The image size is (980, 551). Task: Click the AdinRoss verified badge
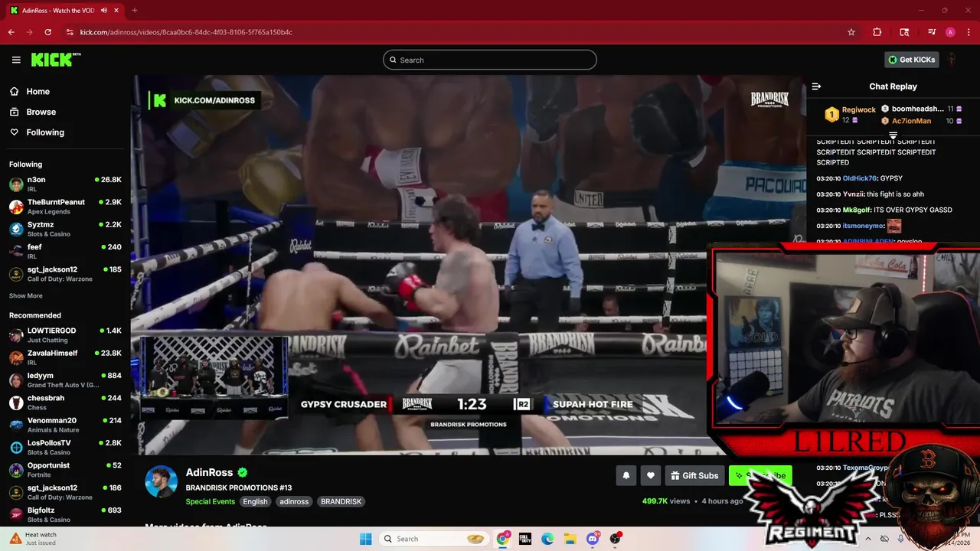[x=242, y=473]
